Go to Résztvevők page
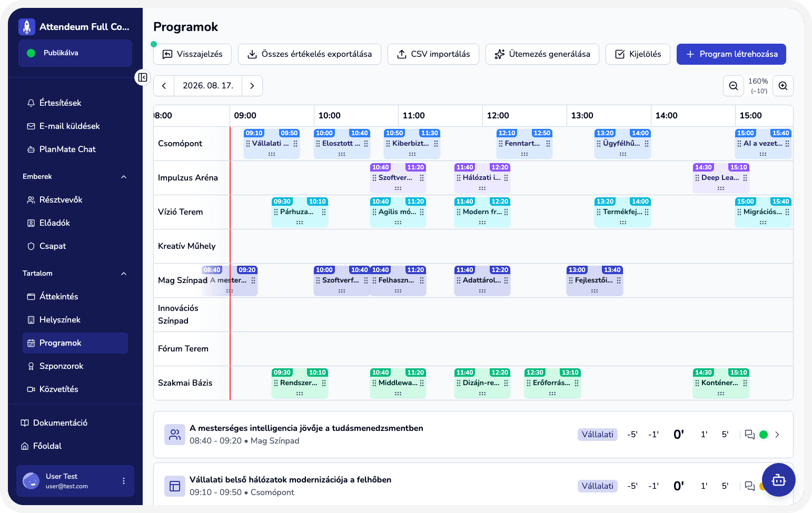Viewport: 812px width, 513px height. [x=75, y=200]
